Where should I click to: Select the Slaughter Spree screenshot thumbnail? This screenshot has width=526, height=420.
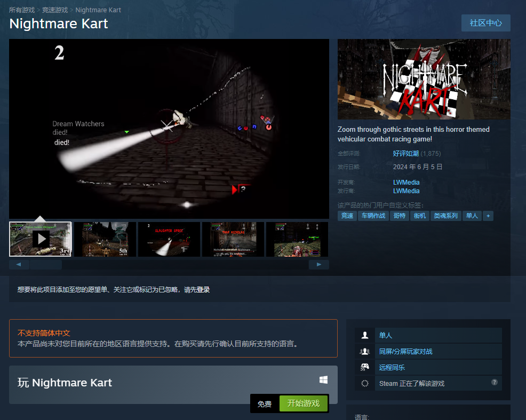point(169,239)
